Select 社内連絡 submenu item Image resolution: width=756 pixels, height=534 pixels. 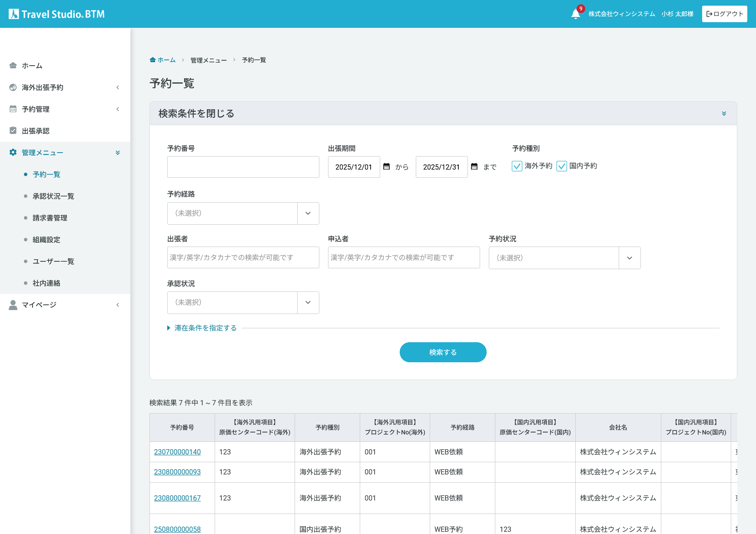pyautogui.click(x=46, y=283)
